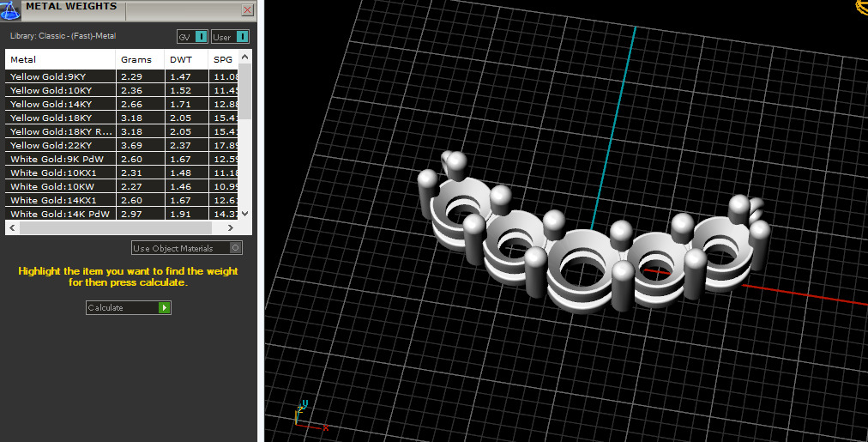Click the table scroll down arrow

tap(245, 214)
